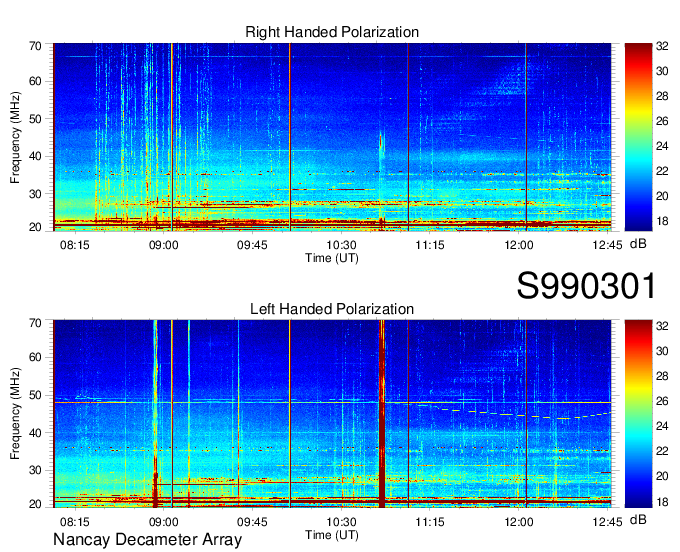The height and width of the screenshot is (552, 680).
Task: Click the "12:45" tick under the Left Handed plot
Action: click(x=607, y=522)
